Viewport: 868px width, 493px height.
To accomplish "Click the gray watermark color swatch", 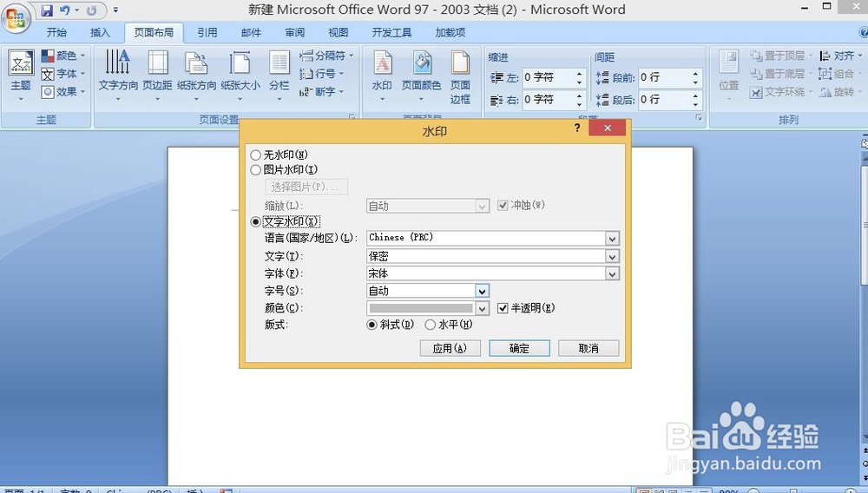I will (421, 308).
